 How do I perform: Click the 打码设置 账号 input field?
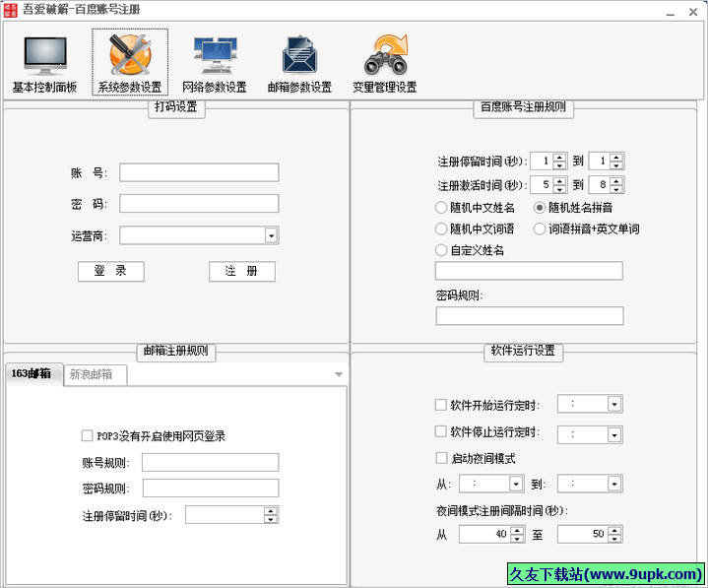coord(199,172)
